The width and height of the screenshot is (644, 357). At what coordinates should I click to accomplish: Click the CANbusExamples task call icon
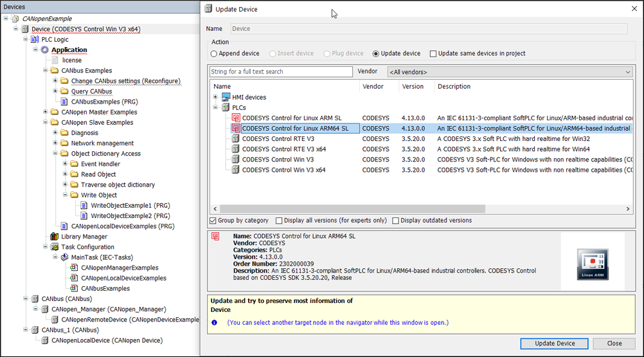74,288
